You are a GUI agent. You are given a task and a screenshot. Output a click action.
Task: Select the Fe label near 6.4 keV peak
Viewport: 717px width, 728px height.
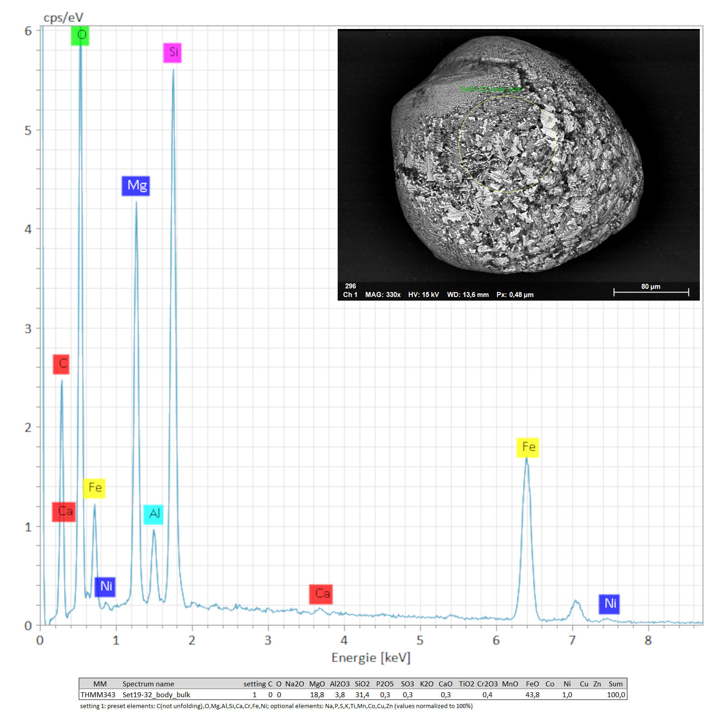click(528, 447)
